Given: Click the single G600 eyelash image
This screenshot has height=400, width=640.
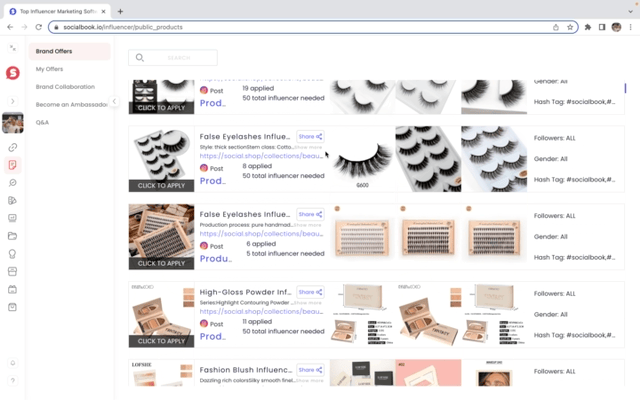Looking at the screenshot, I should pyautogui.click(x=362, y=159).
